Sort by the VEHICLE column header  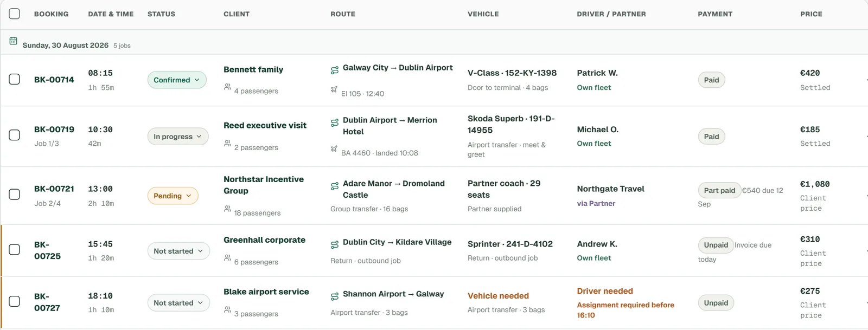coord(483,14)
